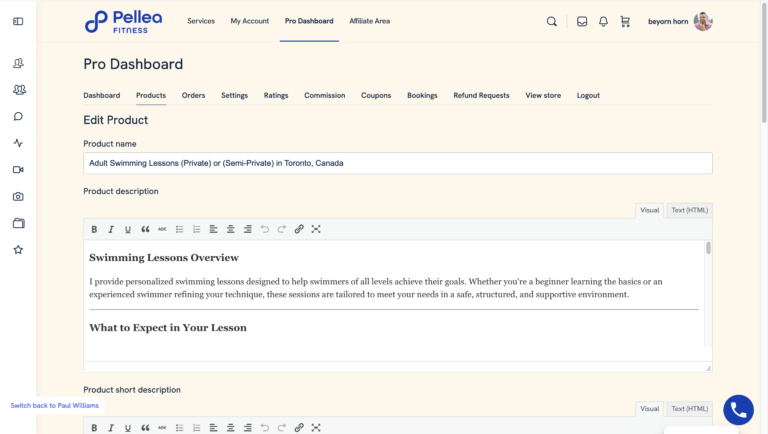
Task: Open the folder sidebar icon
Action: point(19,223)
